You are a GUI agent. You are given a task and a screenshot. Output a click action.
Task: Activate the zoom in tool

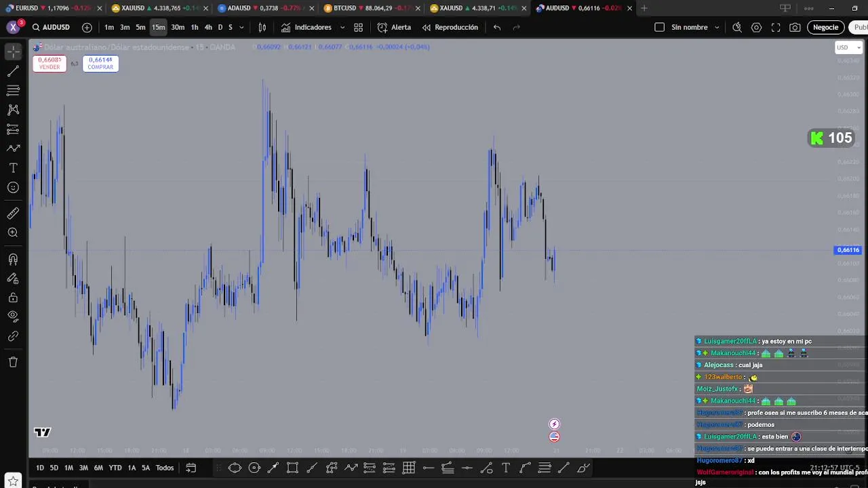coord(13,232)
